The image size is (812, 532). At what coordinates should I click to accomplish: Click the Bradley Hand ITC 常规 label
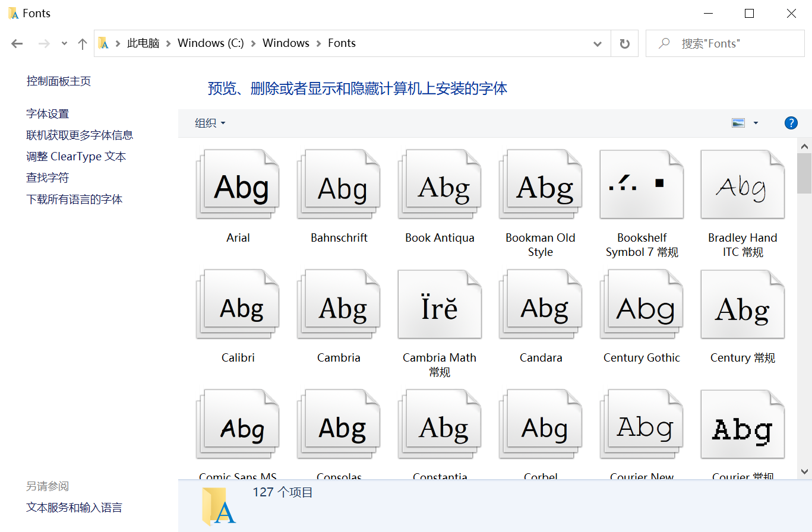pos(743,245)
